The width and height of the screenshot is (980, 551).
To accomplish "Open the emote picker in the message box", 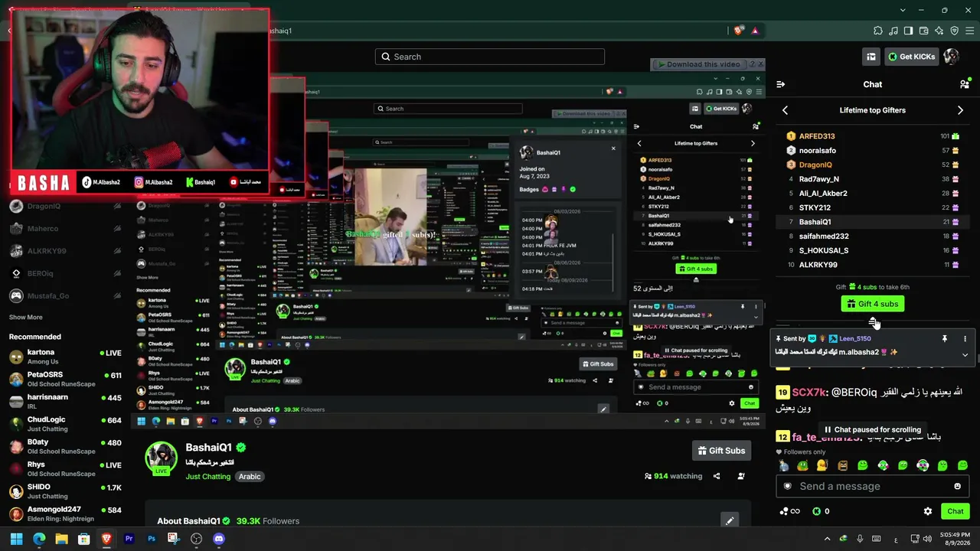I will pyautogui.click(x=957, y=486).
